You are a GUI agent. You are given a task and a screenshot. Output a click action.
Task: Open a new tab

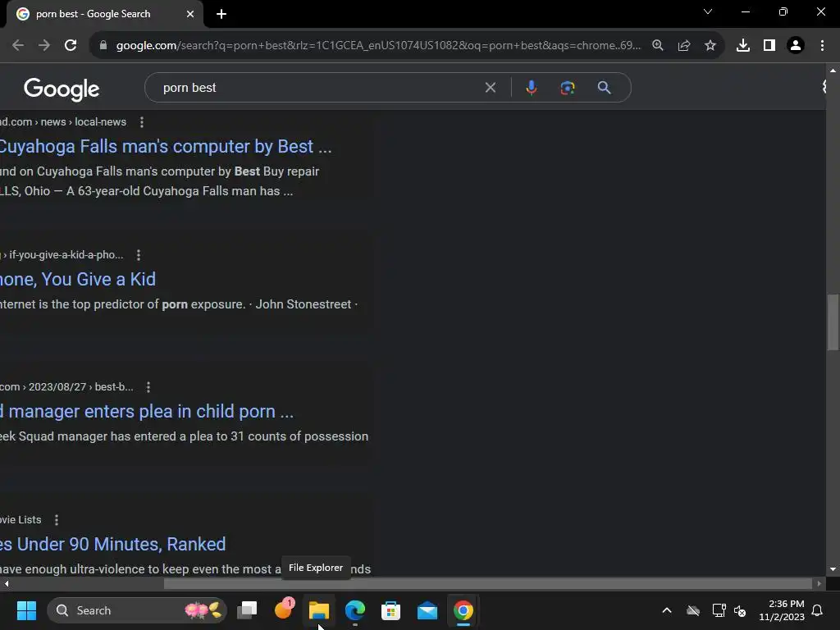(x=221, y=14)
